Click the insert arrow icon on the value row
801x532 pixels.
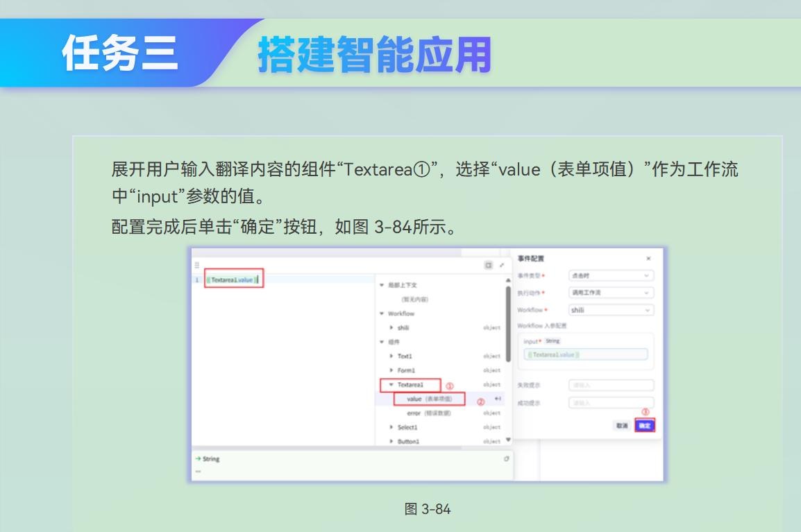click(x=498, y=399)
